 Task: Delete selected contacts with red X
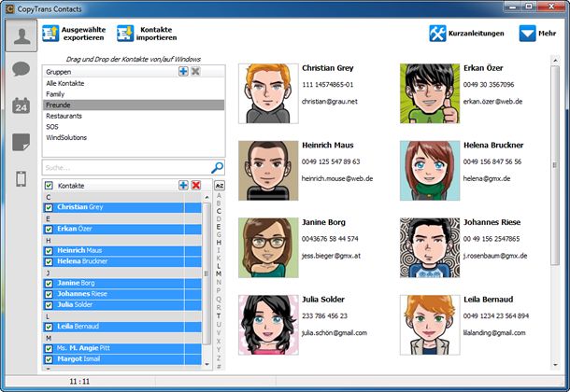point(196,185)
